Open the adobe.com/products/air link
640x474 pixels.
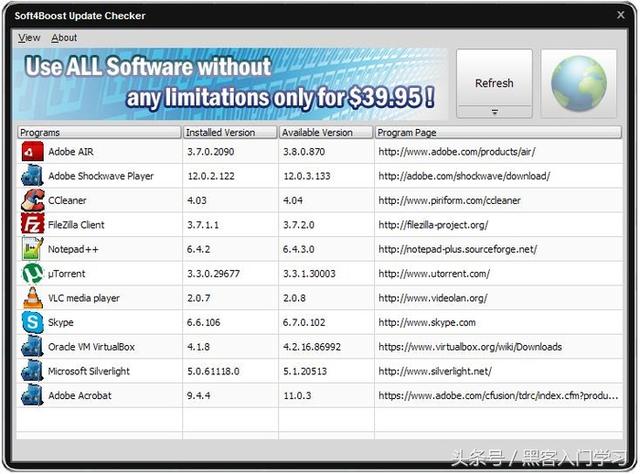[457, 152]
